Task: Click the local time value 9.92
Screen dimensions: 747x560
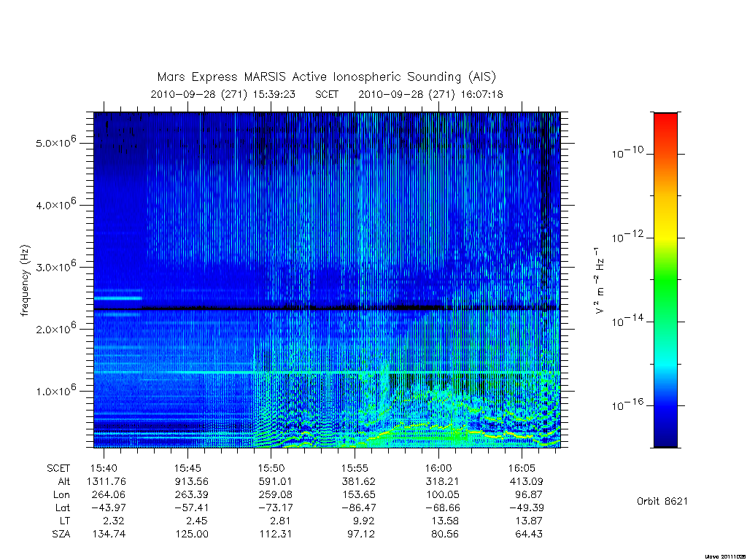Action: [363, 521]
